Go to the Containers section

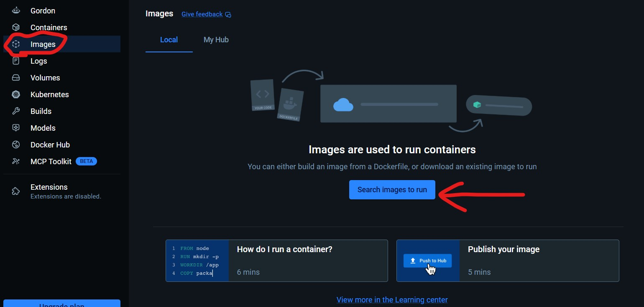pyautogui.click(x=62, y=27)
